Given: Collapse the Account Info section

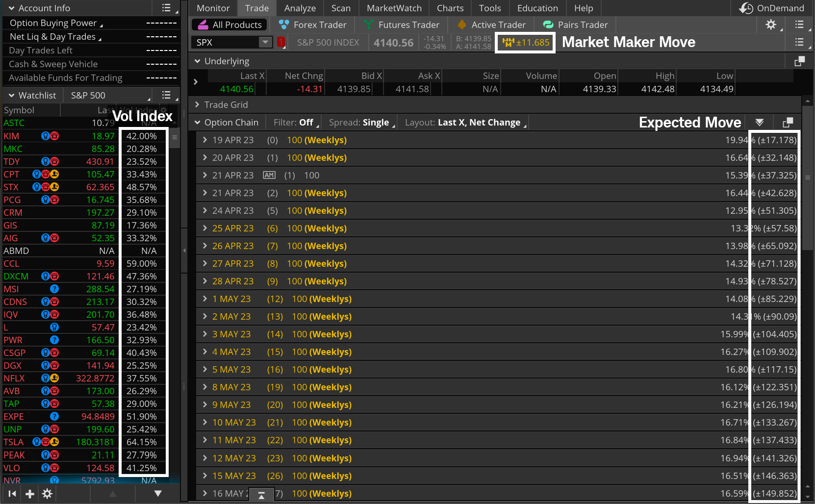Looking at the screenshot, I should (11, 8).
